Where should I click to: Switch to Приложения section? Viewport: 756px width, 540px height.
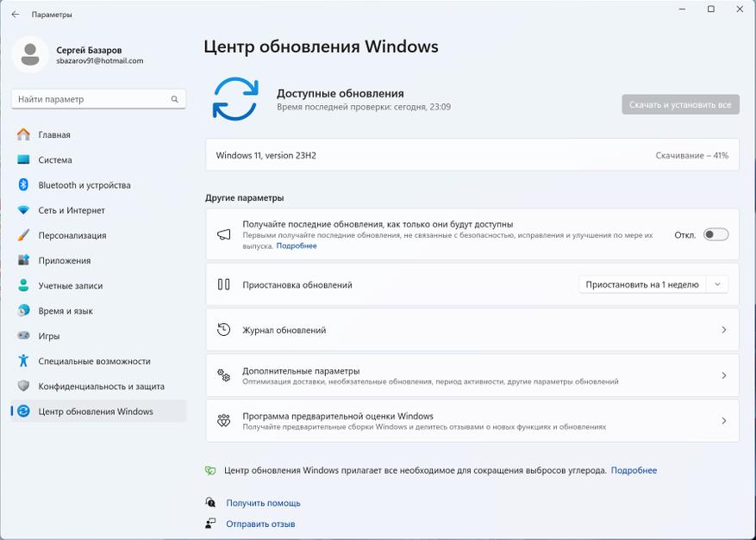[x=98, y=260]
